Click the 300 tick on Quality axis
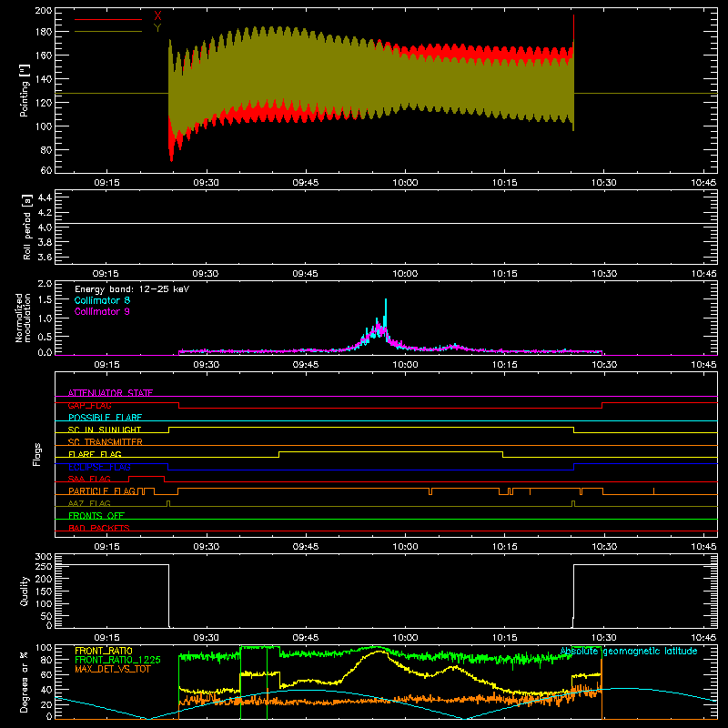This screenshot has height=728, width=728. tap(43, 557)
